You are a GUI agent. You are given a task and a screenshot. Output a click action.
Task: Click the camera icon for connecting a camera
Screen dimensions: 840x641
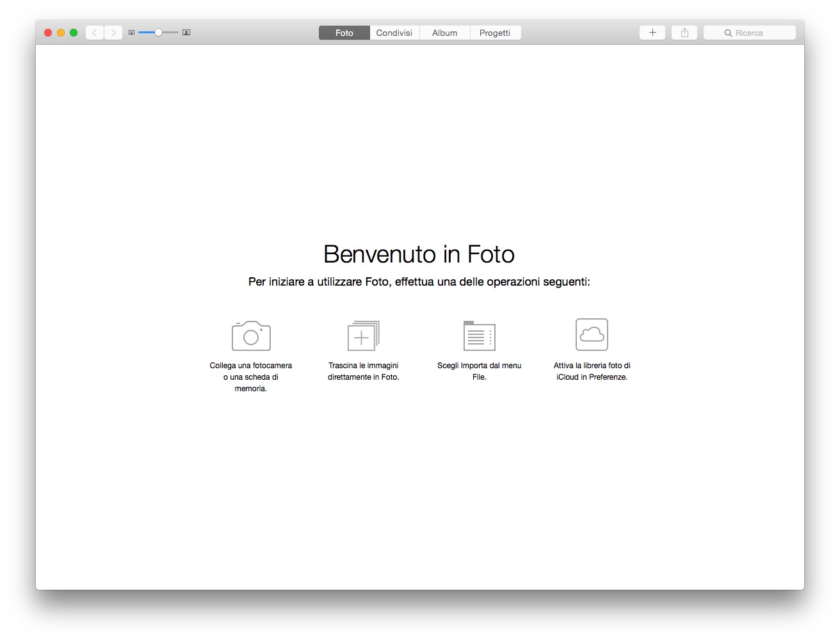click(x=251, y=336)
